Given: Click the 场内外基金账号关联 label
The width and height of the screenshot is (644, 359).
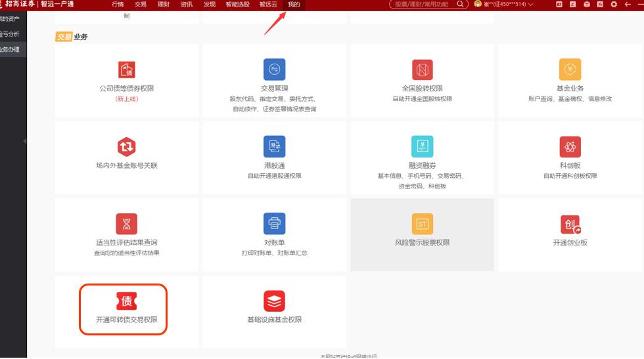Looking at the screenshot, I should point(126,165).
